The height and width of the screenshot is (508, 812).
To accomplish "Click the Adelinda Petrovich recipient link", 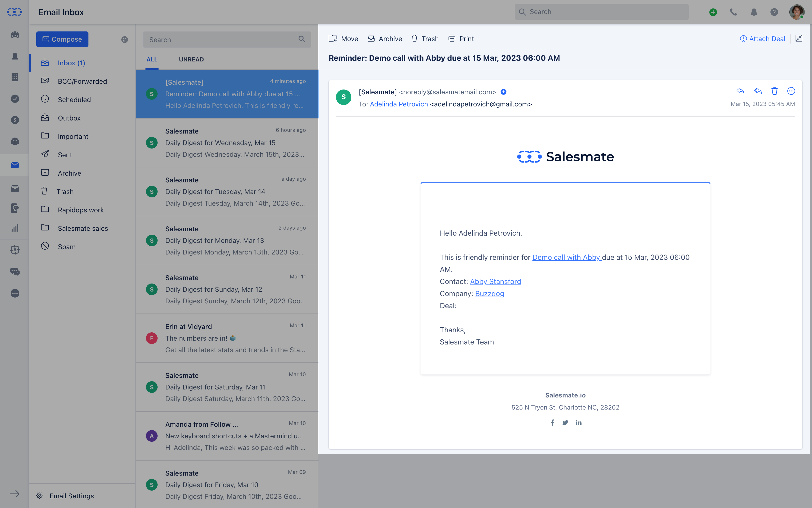I will pos(399,104).
